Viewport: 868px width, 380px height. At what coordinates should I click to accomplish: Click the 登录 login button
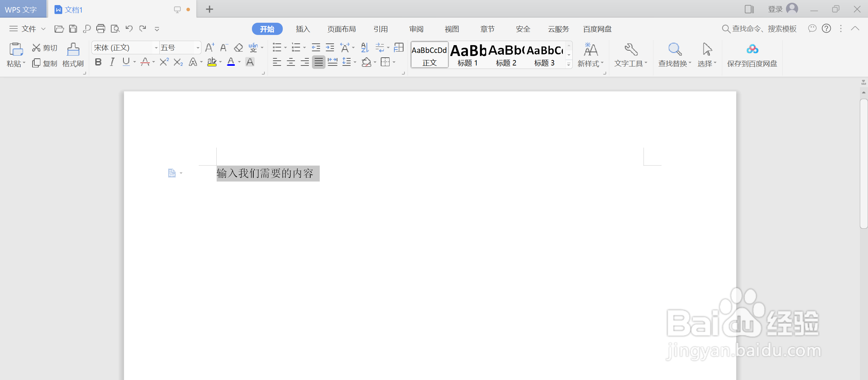pos(775,9)
